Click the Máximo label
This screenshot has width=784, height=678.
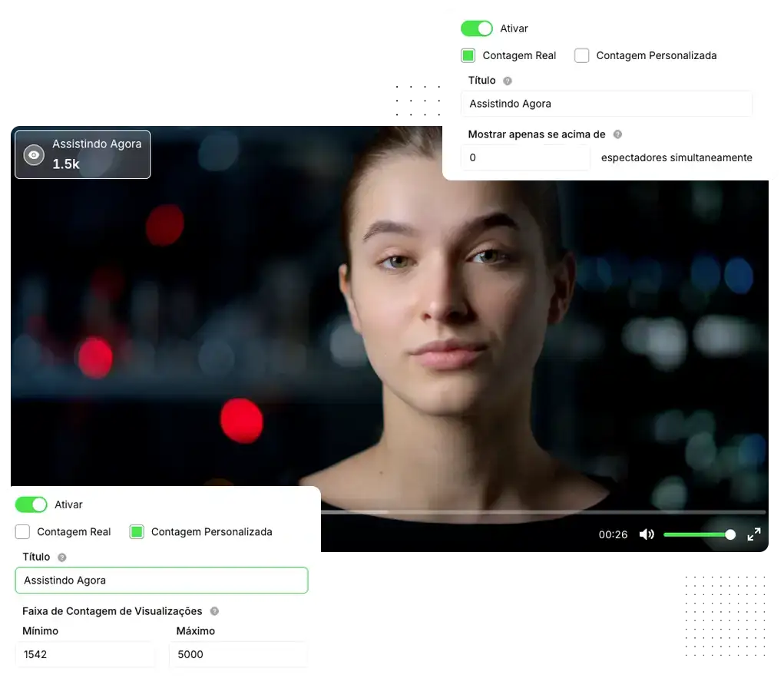pos(196,631)
